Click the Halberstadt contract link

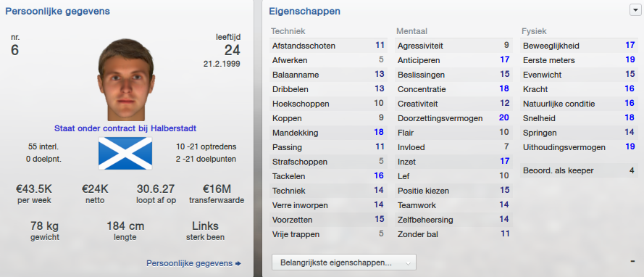coord(125,128)
